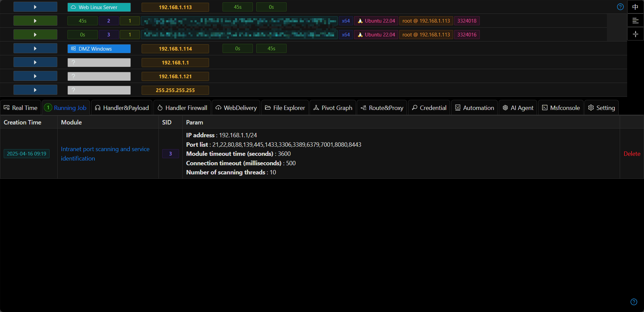Click the unknown tag beside 192.168.1.1
Image resolution: width=644 pixels, height=312 pixels.
[x=99, y=62]
